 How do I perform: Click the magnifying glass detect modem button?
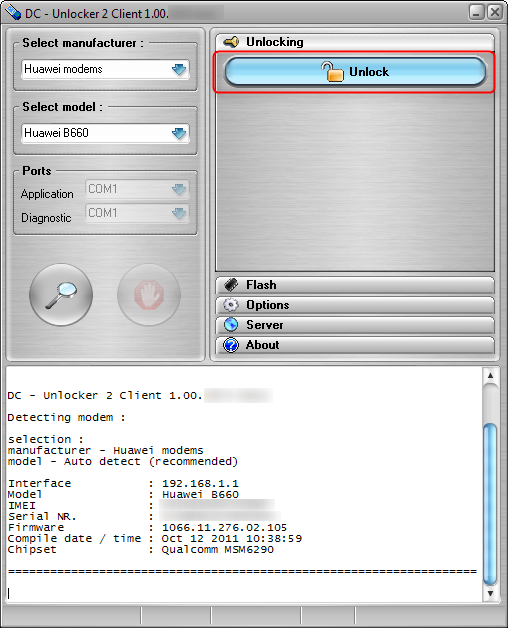pos(61,295)
